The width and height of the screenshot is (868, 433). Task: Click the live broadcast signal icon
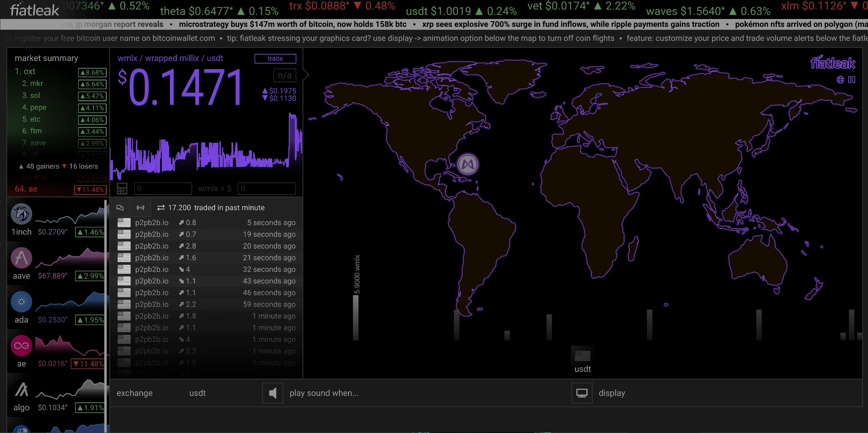coord(141,207)
